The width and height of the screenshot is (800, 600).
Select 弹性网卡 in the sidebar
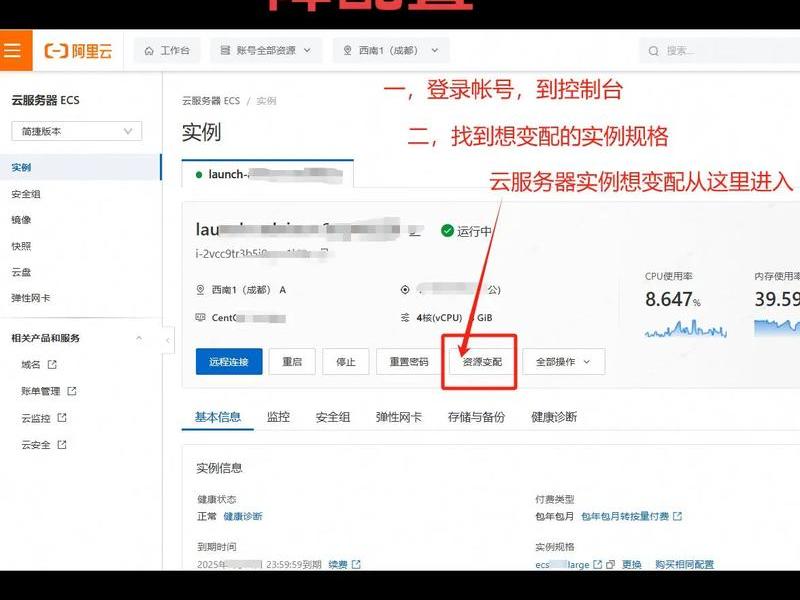point(31,298)
